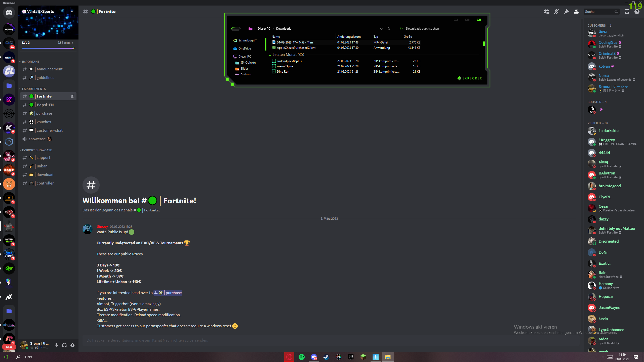
Task: Click the server boost progress bar
Action: (x=48, y=48)
